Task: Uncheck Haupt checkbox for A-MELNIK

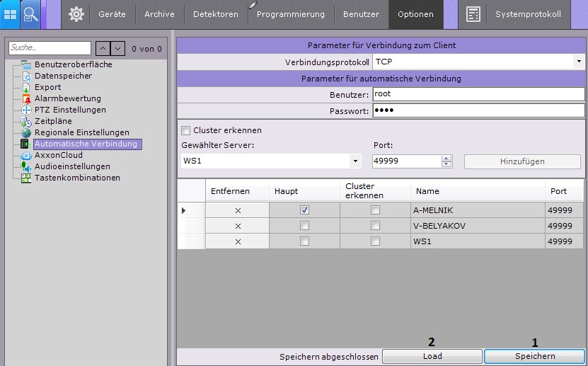Action: point(304,210)
